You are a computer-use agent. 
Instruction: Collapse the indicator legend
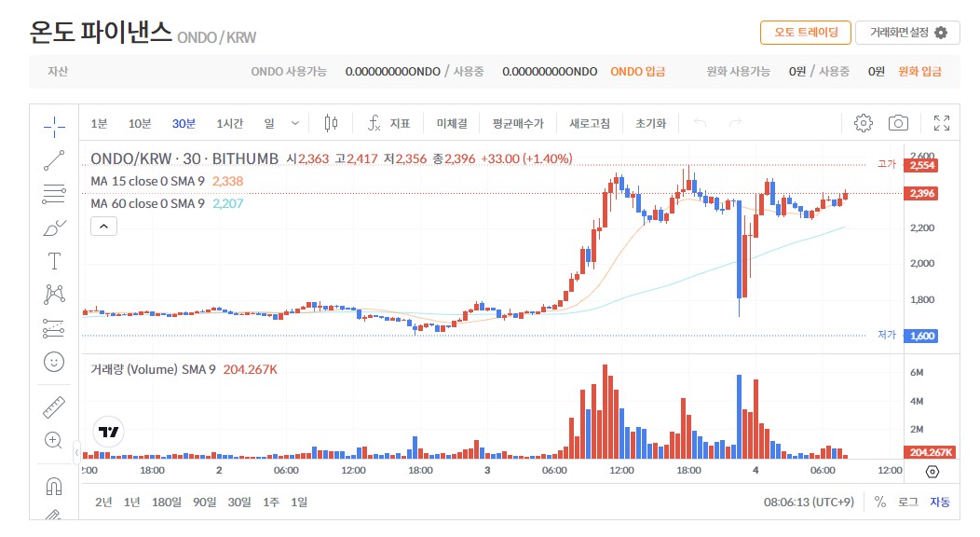(x=103, y=227)
